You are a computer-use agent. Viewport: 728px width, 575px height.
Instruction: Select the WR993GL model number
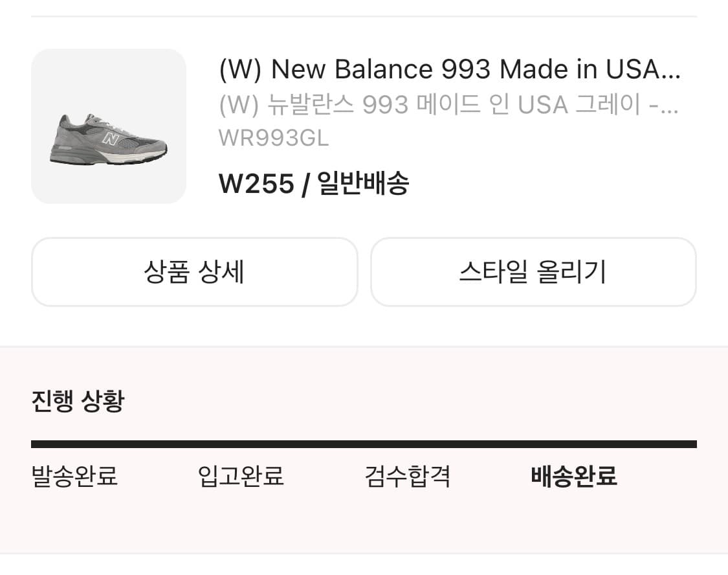pyautogui.click(x=274, y=138)
